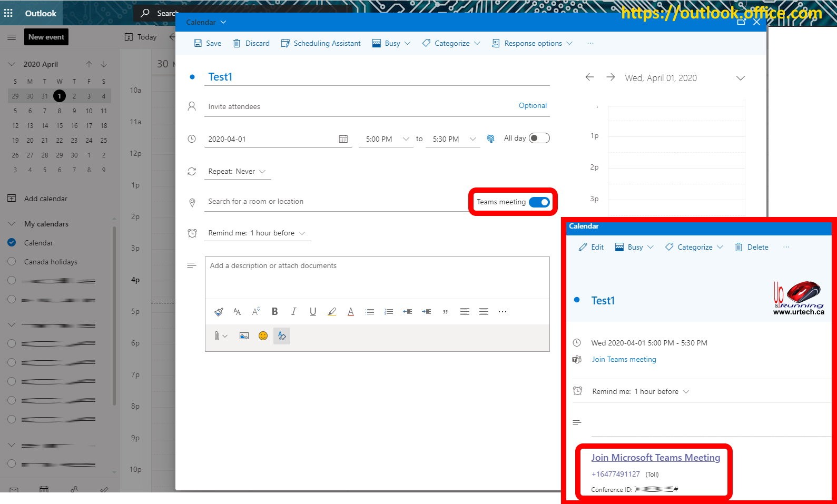Click the Join Microsoft Teams Meeting link

[655, 458]
